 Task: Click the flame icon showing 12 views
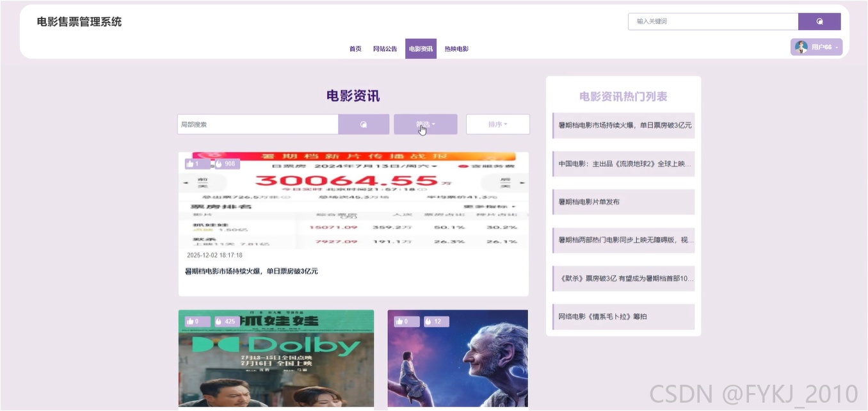point(428,321)
